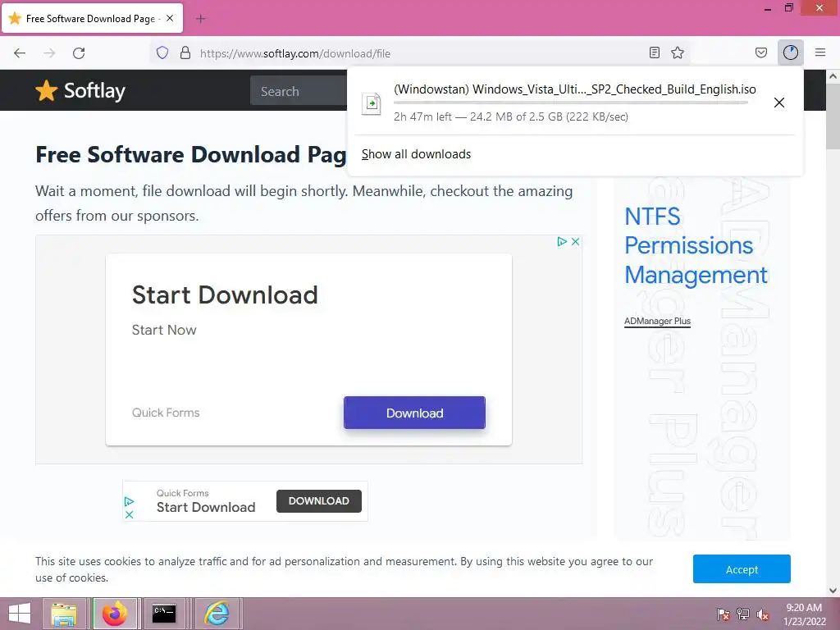Switch to Firefox in the taskbar
The height and width of the screenshot is (630, 840).
tap(115, 614)
